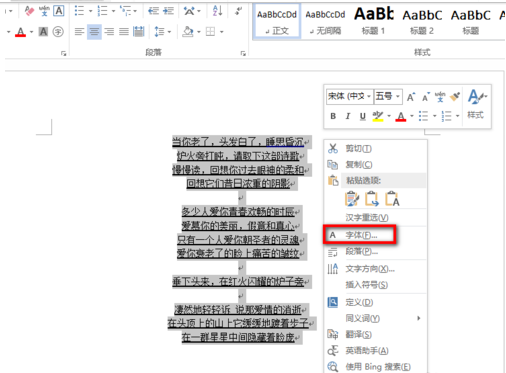Apply the 标题 2 style
Screen dimensions: 506x373
click(x=422, y=22)
